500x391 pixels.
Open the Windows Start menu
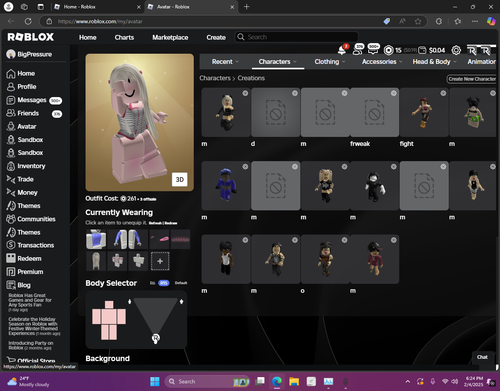[155, 381]
